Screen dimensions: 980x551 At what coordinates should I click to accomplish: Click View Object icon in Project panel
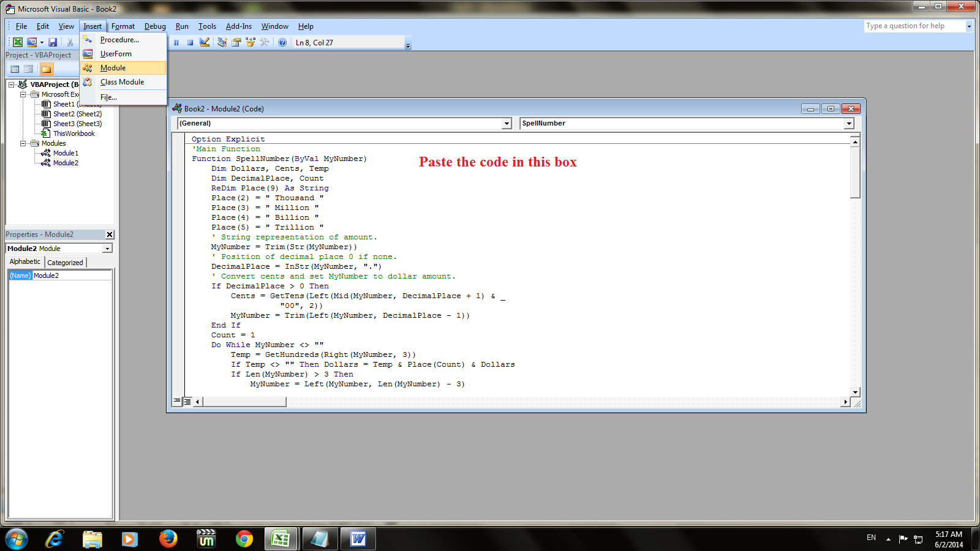pyautogui.click(x=28, y=69)
